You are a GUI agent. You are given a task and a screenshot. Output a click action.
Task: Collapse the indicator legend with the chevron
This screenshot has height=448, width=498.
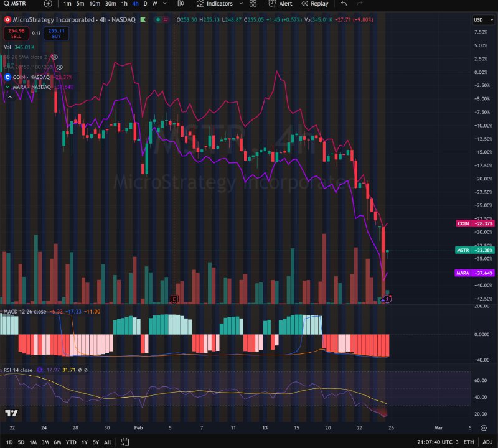(x=10, y=97)
